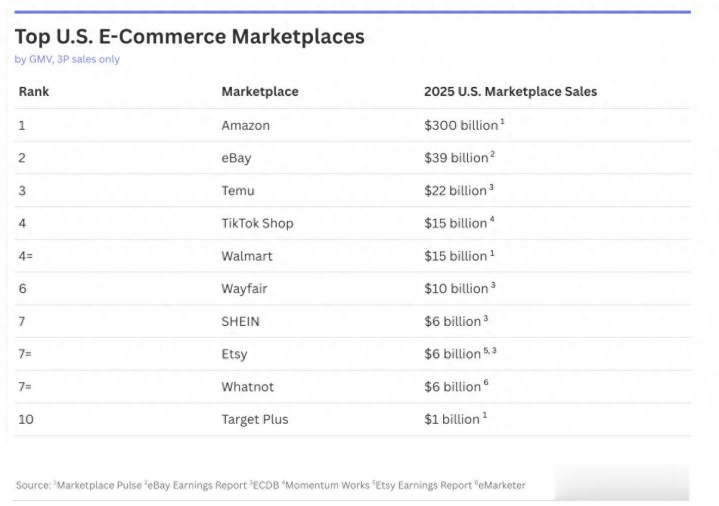Click the 'by GMV, 3P sales only' subtitle

(x=67, y=59)
